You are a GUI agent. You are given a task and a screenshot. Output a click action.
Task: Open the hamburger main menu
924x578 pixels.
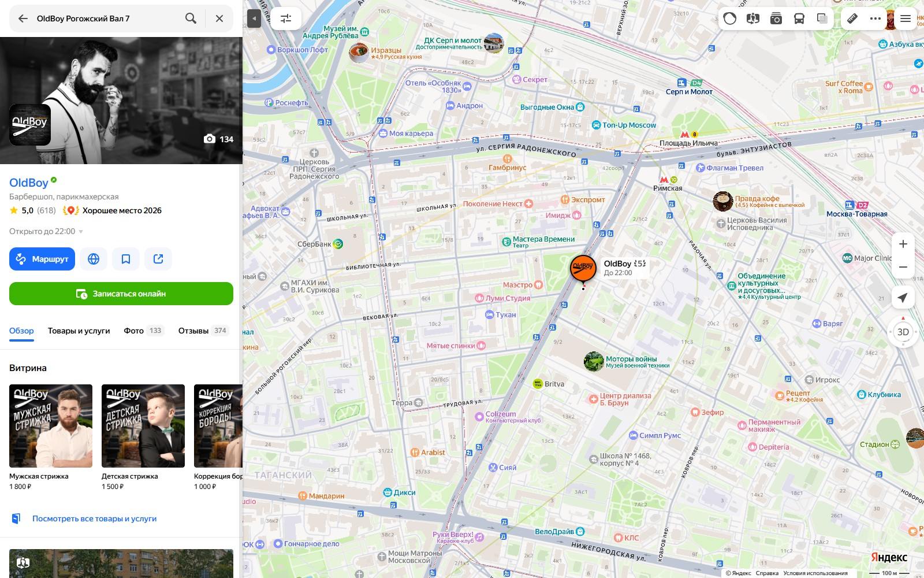tap(906, 18)
